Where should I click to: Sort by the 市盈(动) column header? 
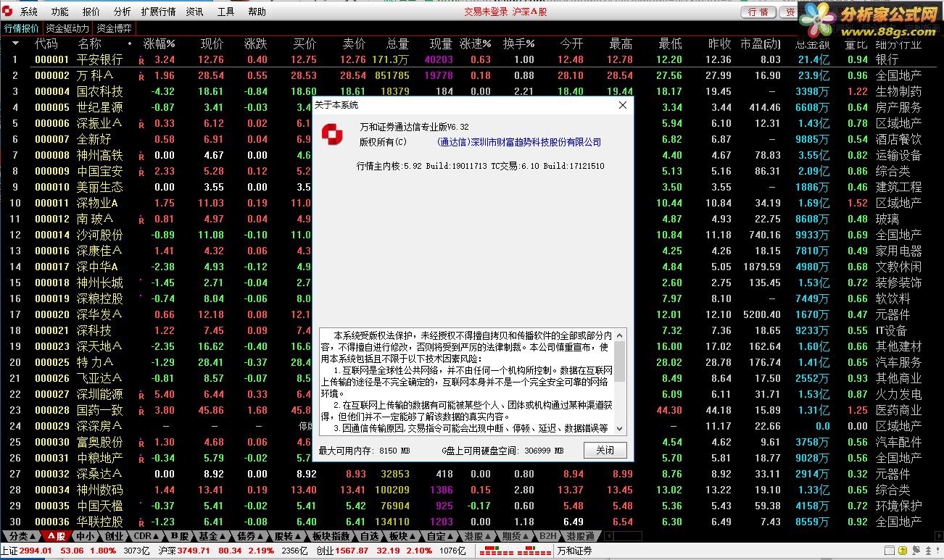761,43
